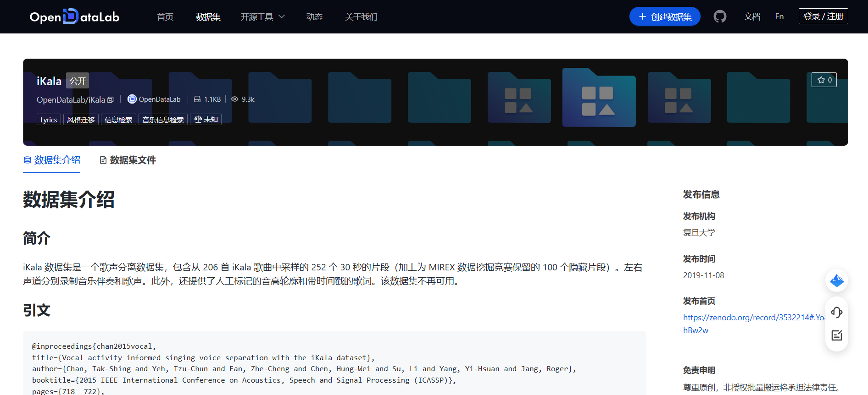The height and width of the screenshot is (395, 868).
Task: Open 关于我们 navigation item
Action: click(x=361, y=17)
